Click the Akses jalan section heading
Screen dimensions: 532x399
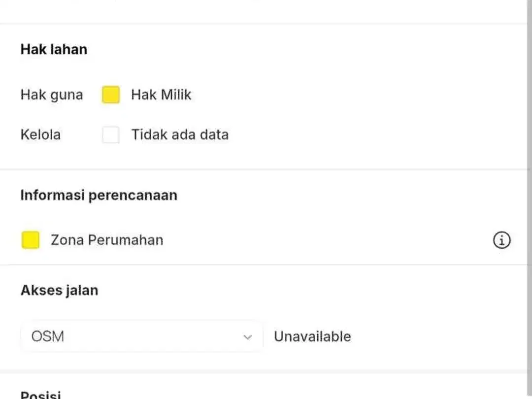(60, 291)
